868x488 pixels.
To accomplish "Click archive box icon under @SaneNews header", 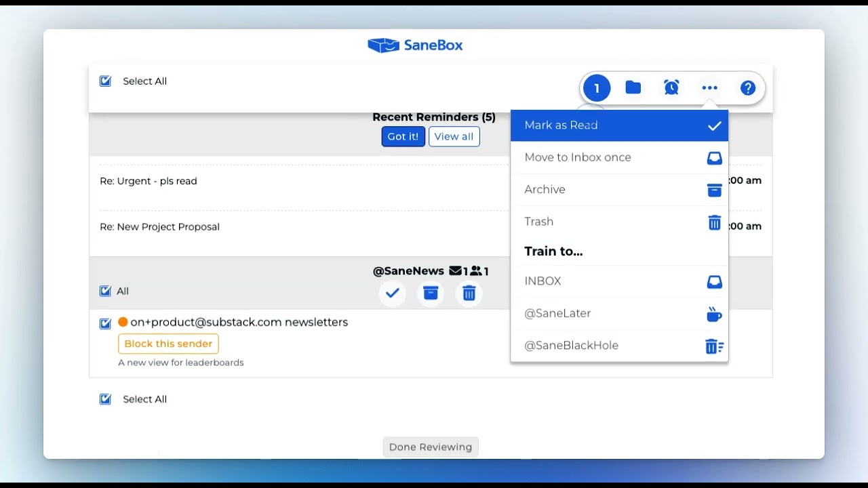I will tap(431, 293).
